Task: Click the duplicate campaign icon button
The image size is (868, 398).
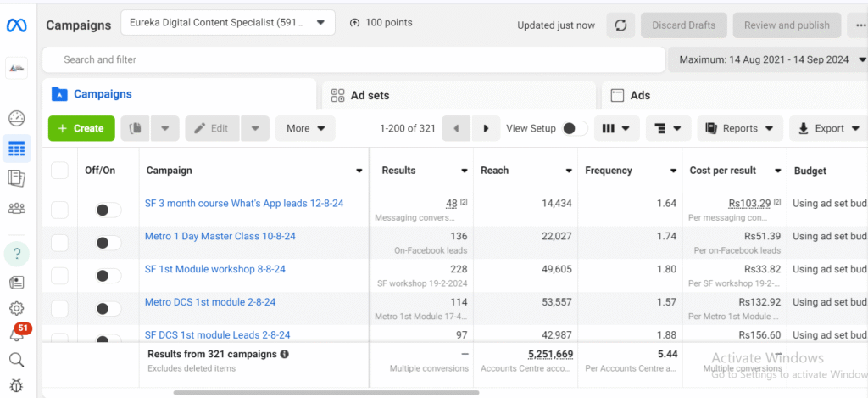Action: (135, 128)
